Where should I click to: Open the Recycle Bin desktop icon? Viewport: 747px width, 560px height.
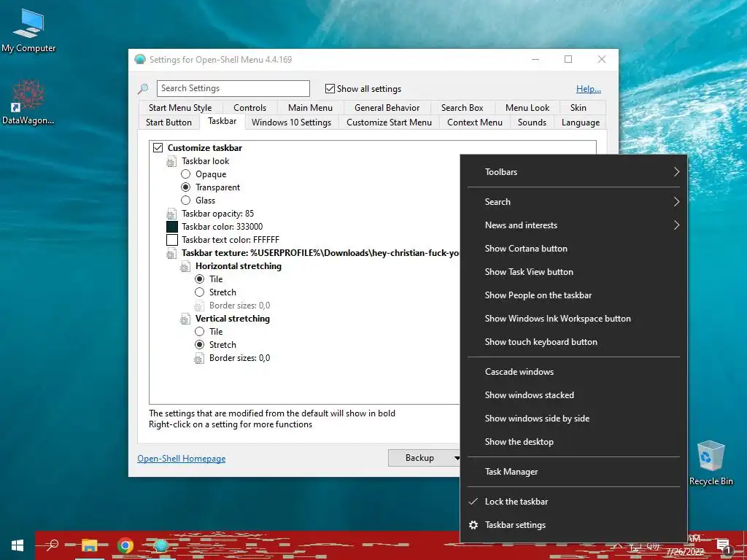click(711, 463)
